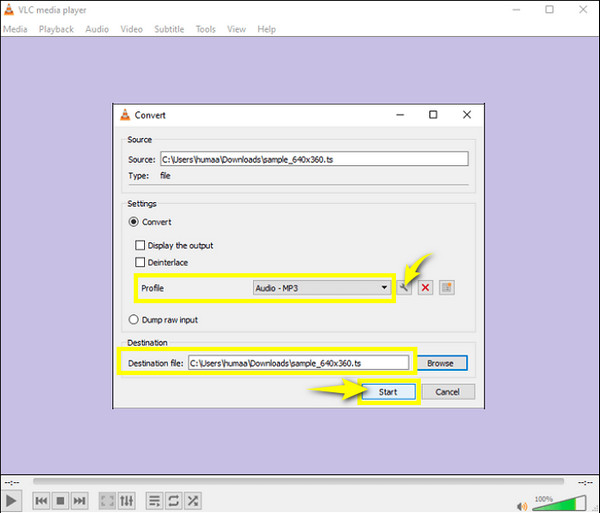The image size is (600, 513).
Task: Click the Cancel button
Action: click(x=448, y=392)
